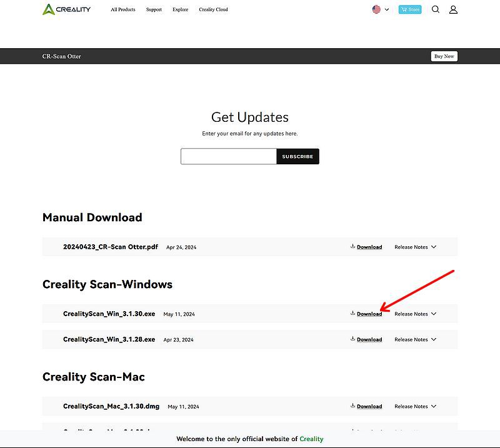Open the Explore menu
500x448 pixels.
[181, 9]
